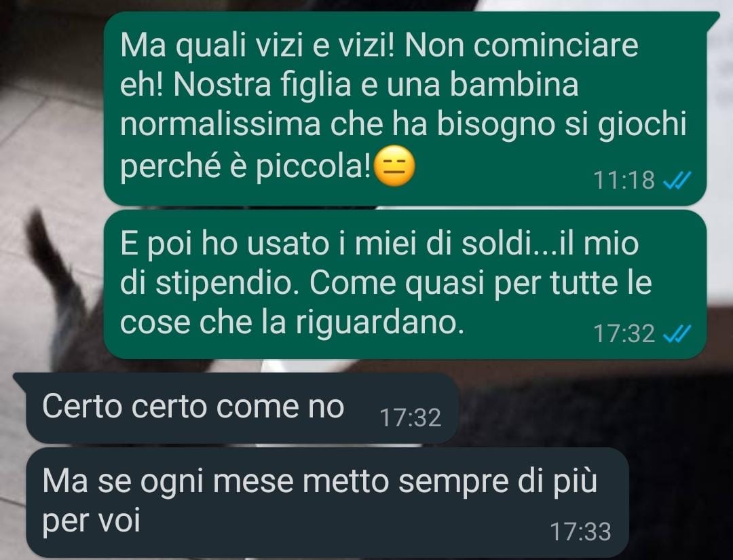
Task: Click the 11:18 timestamp
Action: coord(624,180)
